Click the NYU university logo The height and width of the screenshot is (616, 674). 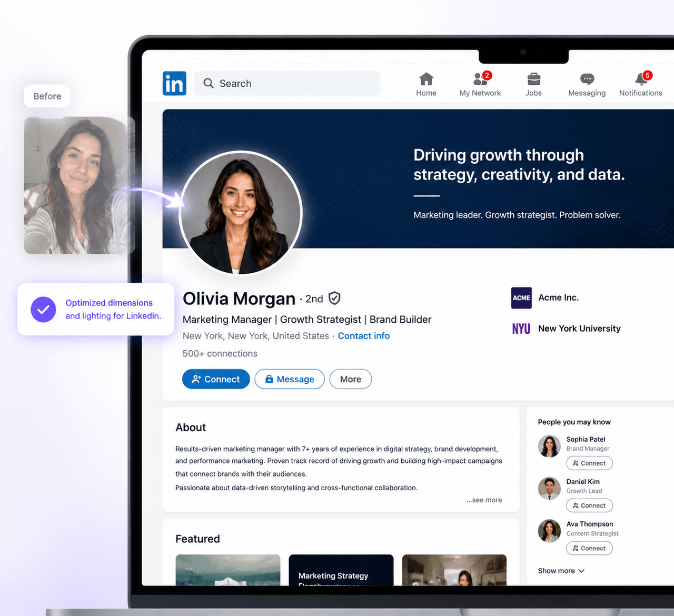point(521,329)
